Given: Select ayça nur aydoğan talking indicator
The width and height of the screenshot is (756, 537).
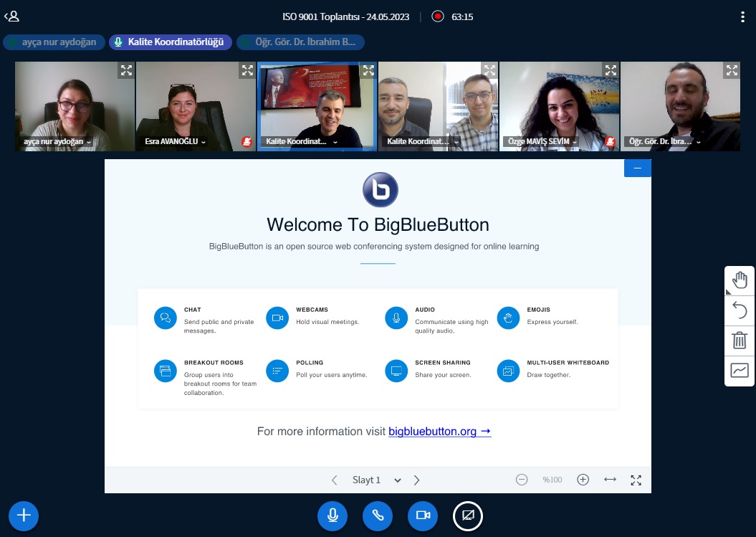Looking at the screenshot, I should point(54,42).
